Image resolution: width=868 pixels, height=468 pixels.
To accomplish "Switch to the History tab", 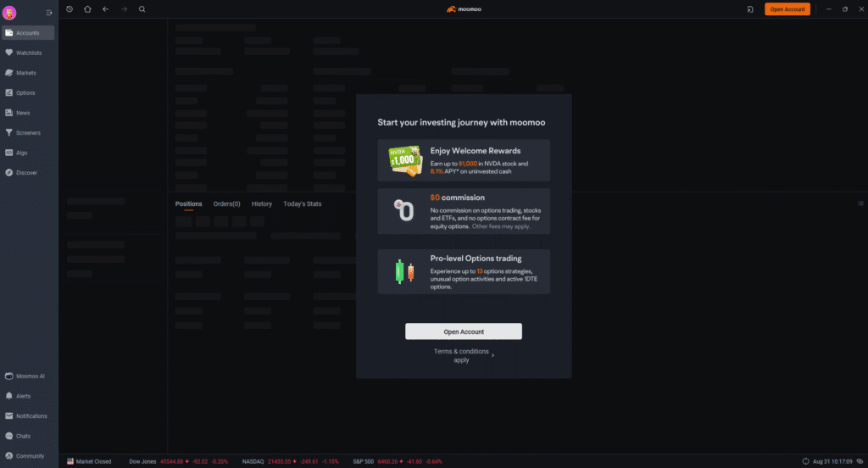I will 261,203.
